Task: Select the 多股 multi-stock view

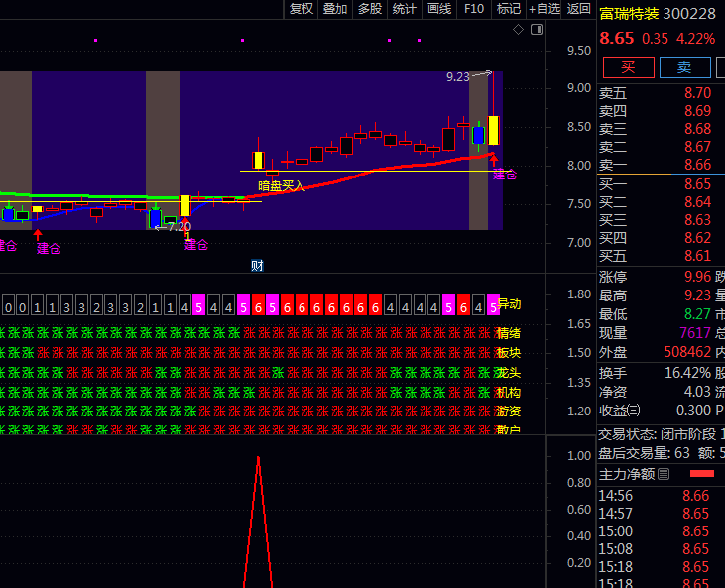Action: coord(370,9)
